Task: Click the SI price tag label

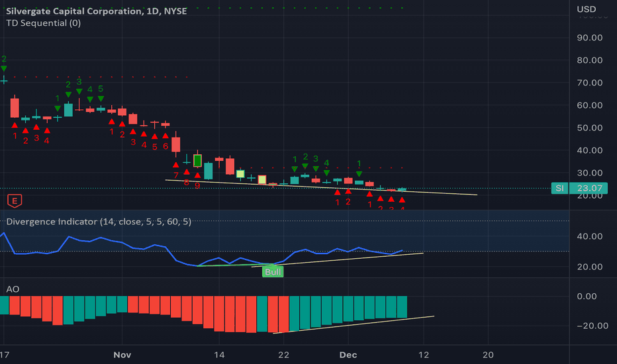Action: coord(559,188)
